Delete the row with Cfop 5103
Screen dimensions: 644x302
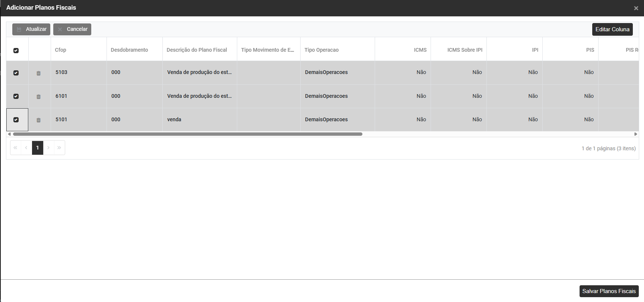(38, 73)
